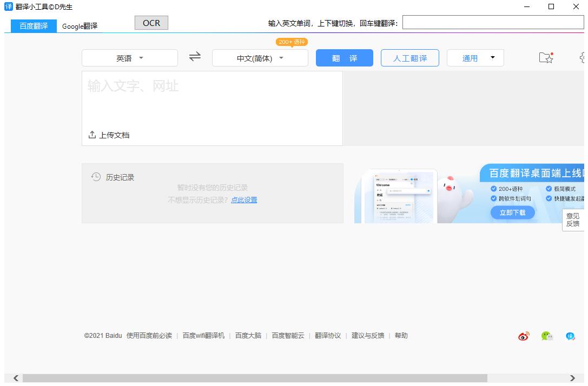Click the blue 翻译 button
The height and width of the screenshot is (386, 588).
pos(344,58)
